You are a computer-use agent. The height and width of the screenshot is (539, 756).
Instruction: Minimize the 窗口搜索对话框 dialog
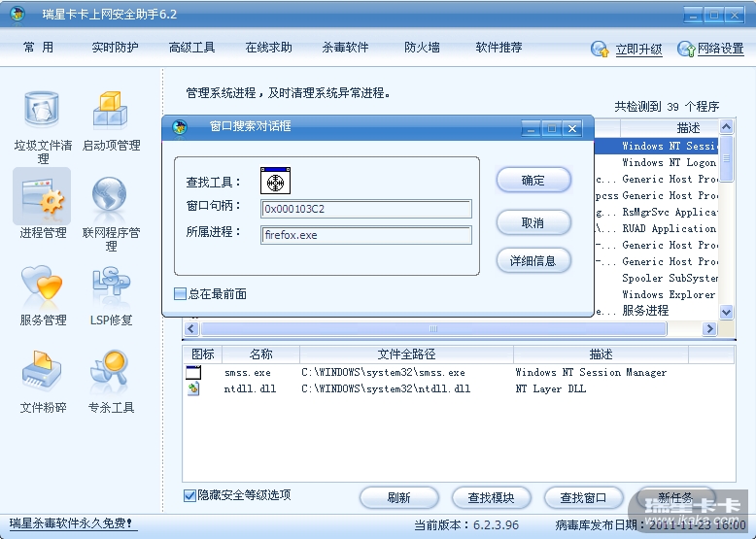pos(531,128)
